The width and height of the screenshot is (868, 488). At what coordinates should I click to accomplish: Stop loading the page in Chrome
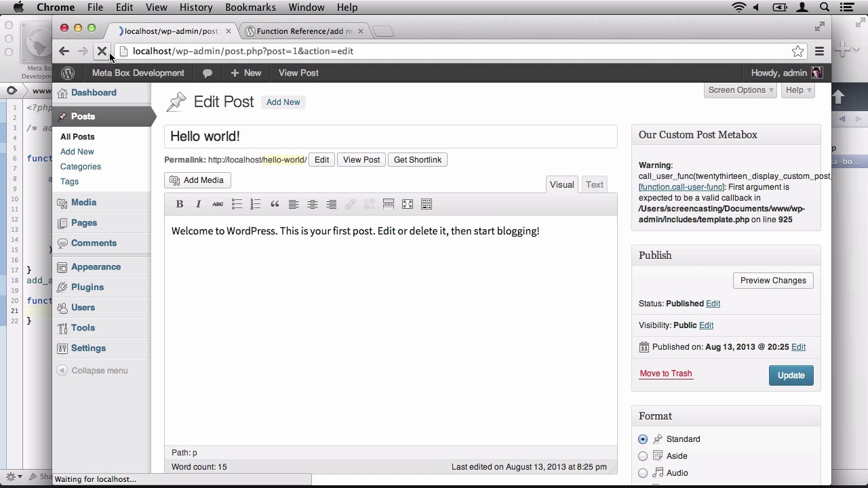pos(102,51)
